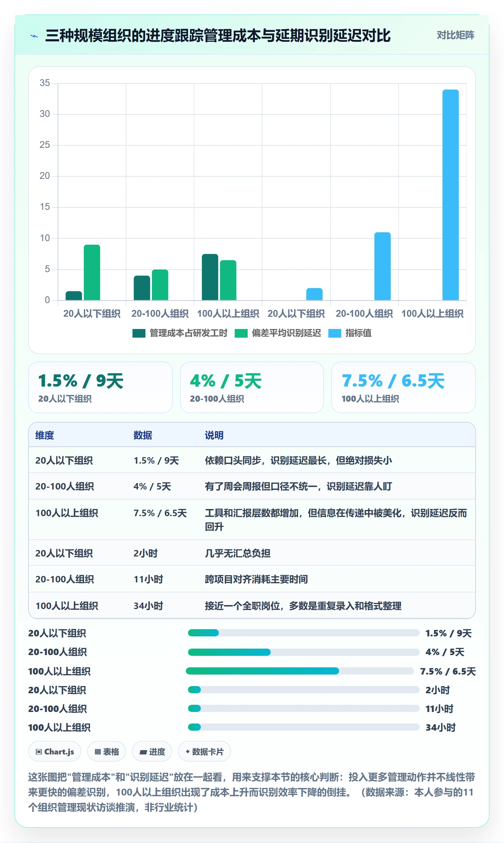Click the progress bar labeled 1.5% / 9天
Image resolution: width=504 pixels, height=843 pixels.
[x=303, y=633]
